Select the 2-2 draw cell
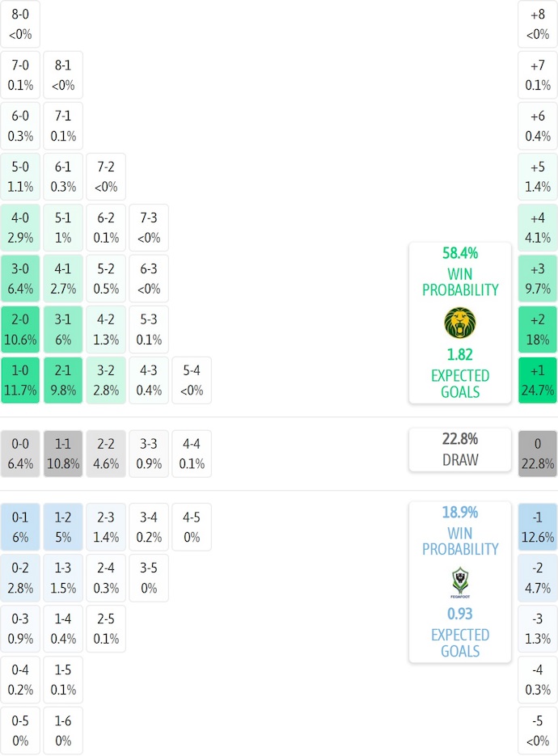This screenshot has width=558, height=756. [106, 454]
